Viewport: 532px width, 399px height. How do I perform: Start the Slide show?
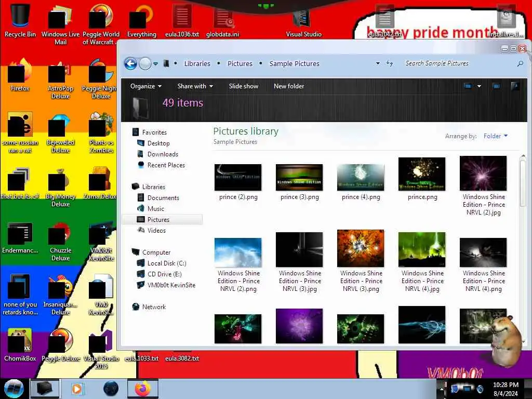pos(243,86)
